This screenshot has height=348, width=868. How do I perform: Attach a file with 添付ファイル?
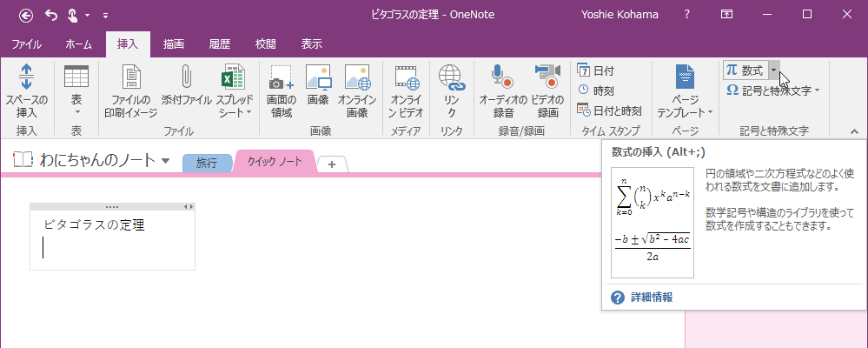(x=187, y=86)
